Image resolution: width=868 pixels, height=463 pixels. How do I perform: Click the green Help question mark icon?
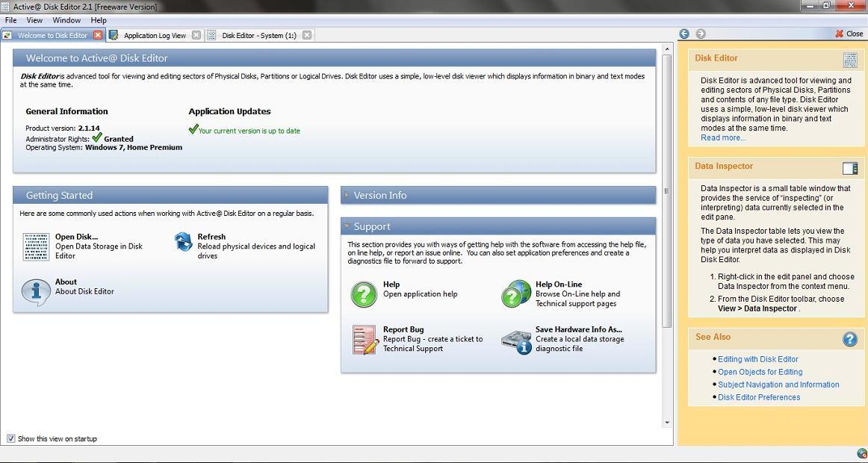[364, 293]
